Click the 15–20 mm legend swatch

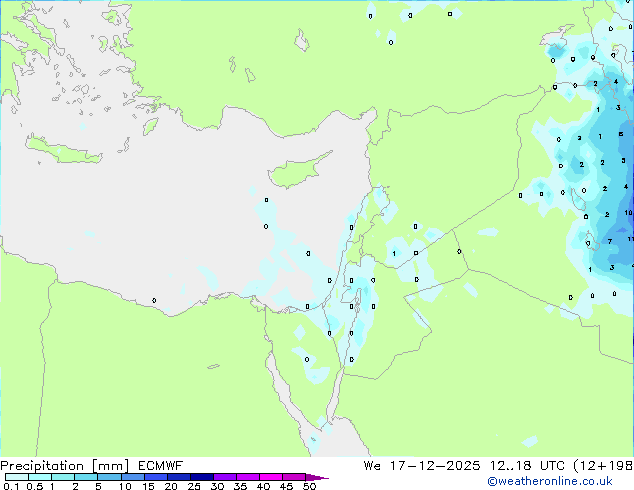point(155,477)
